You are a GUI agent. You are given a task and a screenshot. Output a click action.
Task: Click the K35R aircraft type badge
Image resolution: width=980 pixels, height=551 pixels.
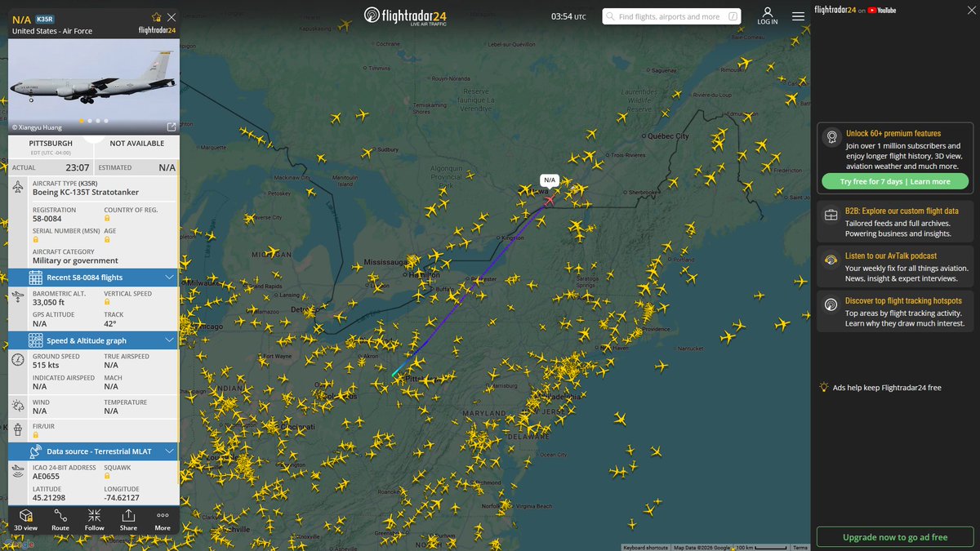[44, 18]
